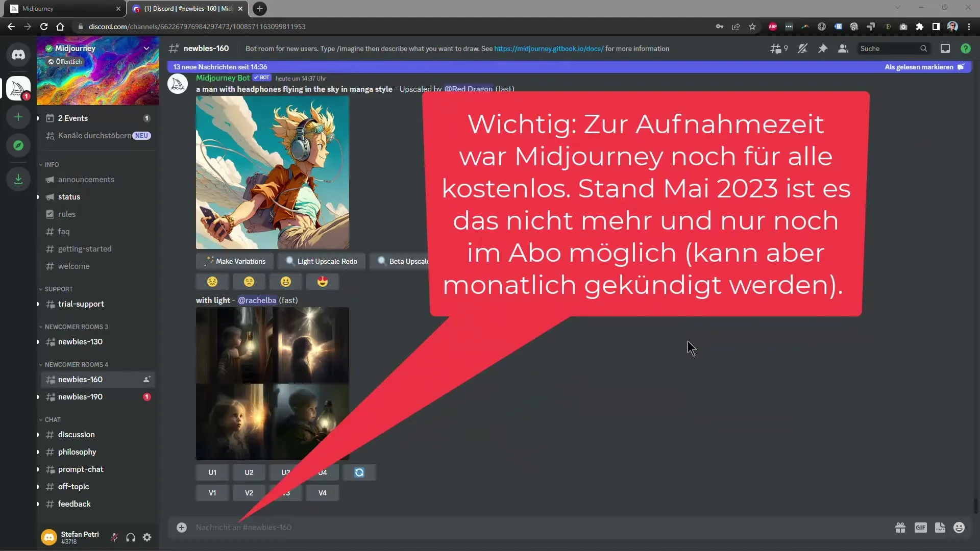The height and width of the screenshot is (551, 980).
Task: Click Make Variations button
Action: 235,261
